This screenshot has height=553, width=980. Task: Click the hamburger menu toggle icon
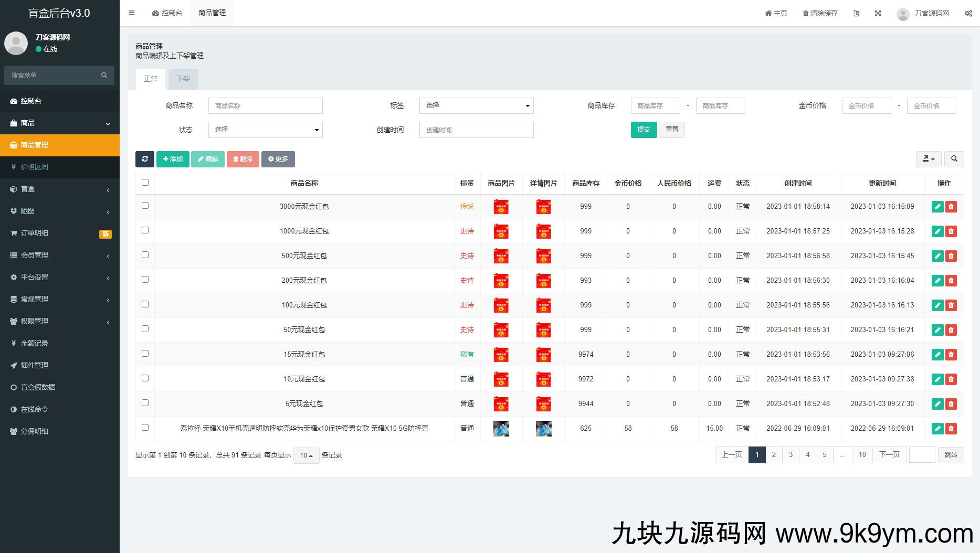[132, 13]
